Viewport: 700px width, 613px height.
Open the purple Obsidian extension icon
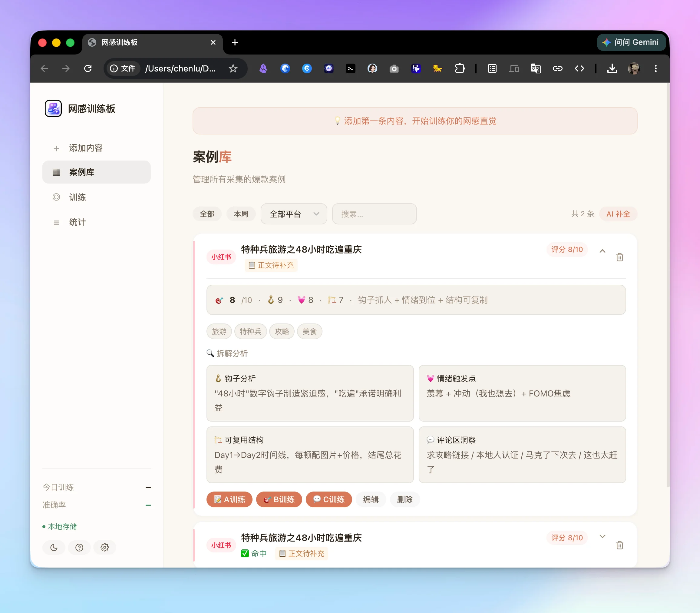click(263, 68)
